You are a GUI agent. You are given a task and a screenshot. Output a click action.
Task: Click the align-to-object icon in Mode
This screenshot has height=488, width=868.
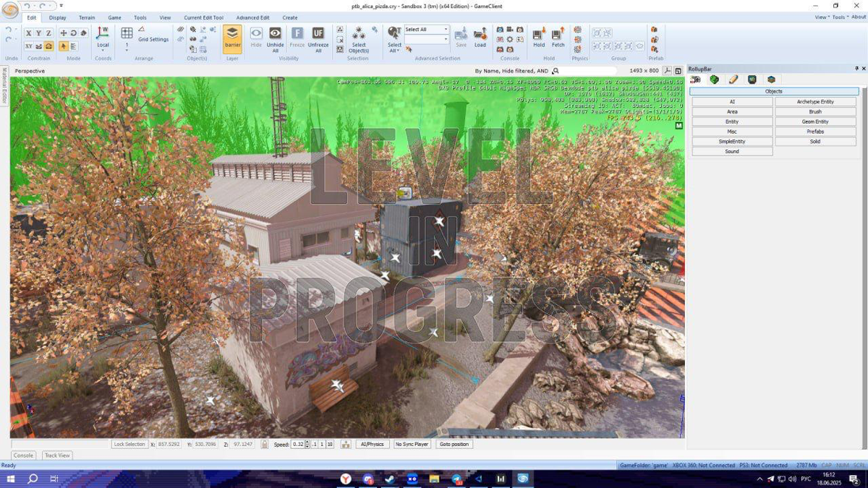coord(74,46)
